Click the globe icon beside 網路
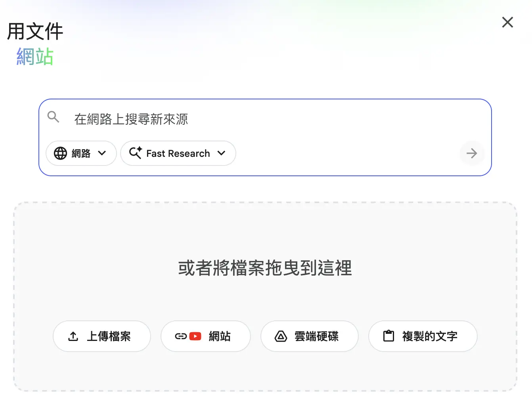Image resolution: width=532 pixels, height=415 pixels. click(60, 153)
